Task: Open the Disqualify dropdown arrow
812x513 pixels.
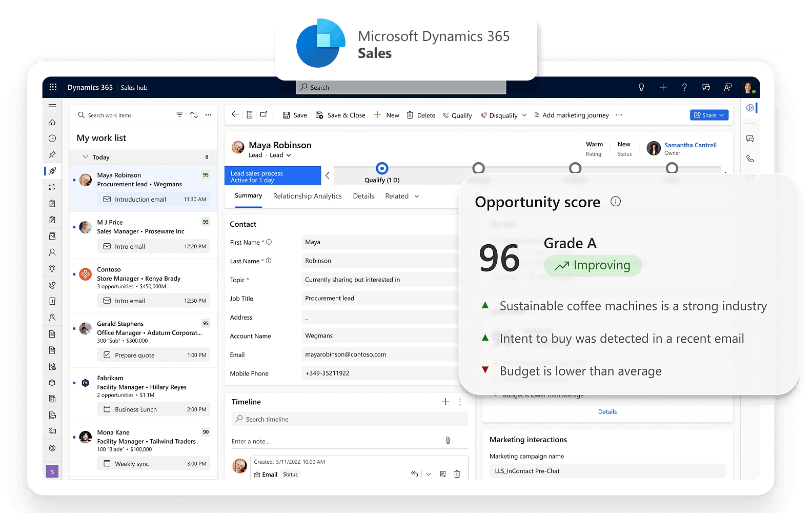Action: pyautogui.click(x=524, y=115)
